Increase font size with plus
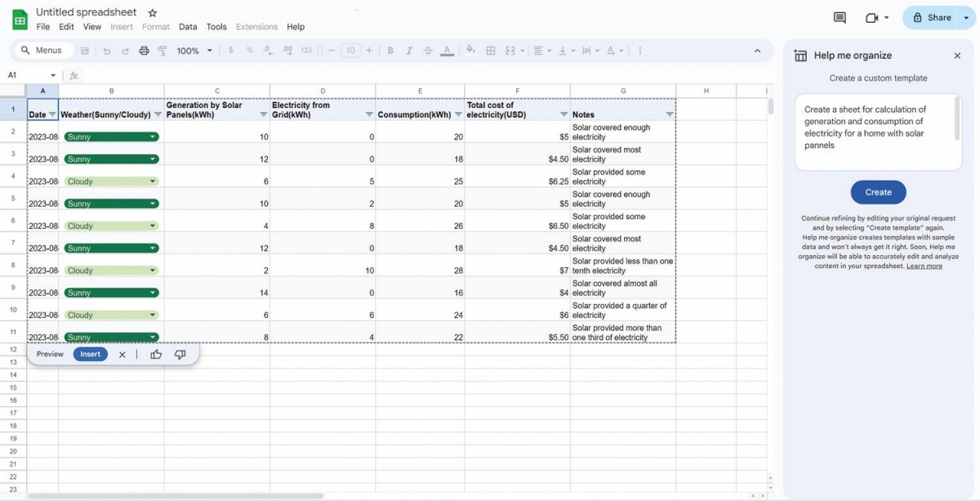980x501 pixels. [369, 51]
